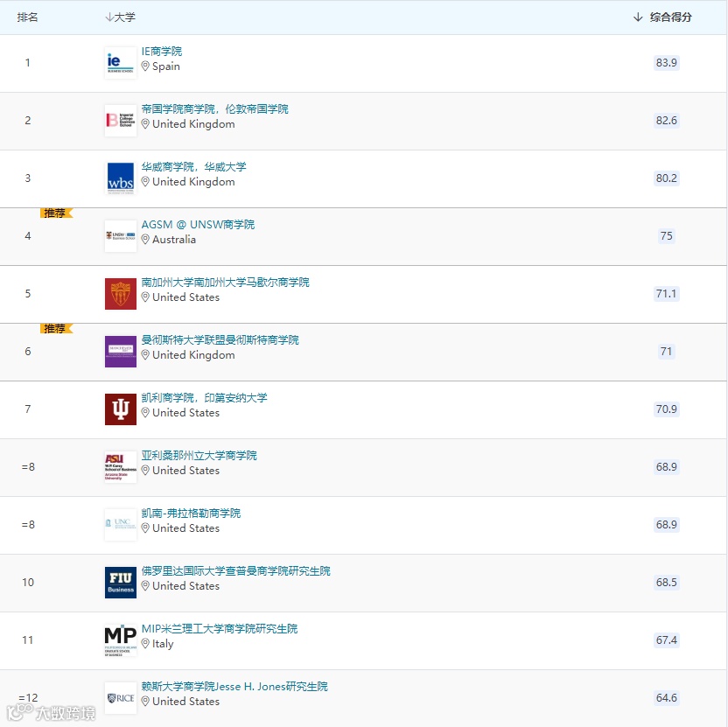This screenshot has height=727, width=728.
Task: Sort by 综合得分 column header
Action: (662, 17)
